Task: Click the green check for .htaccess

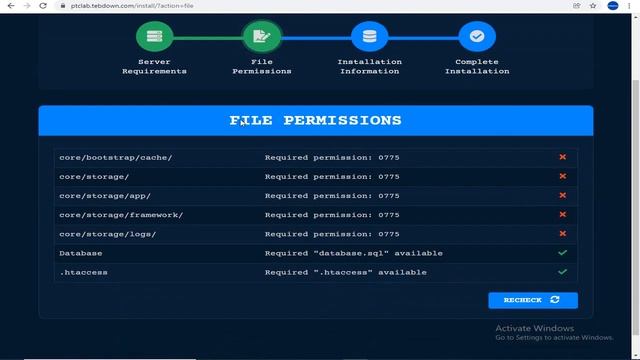Action: 562,272
